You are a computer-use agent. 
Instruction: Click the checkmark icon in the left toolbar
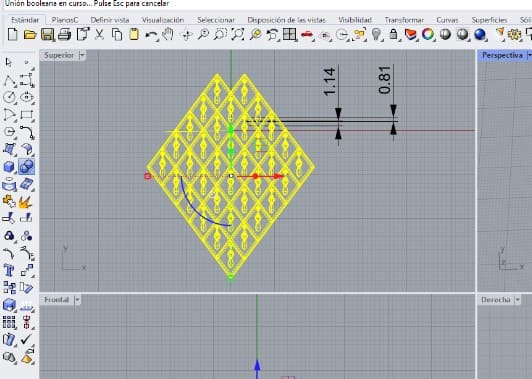click(x=26, y=339)
